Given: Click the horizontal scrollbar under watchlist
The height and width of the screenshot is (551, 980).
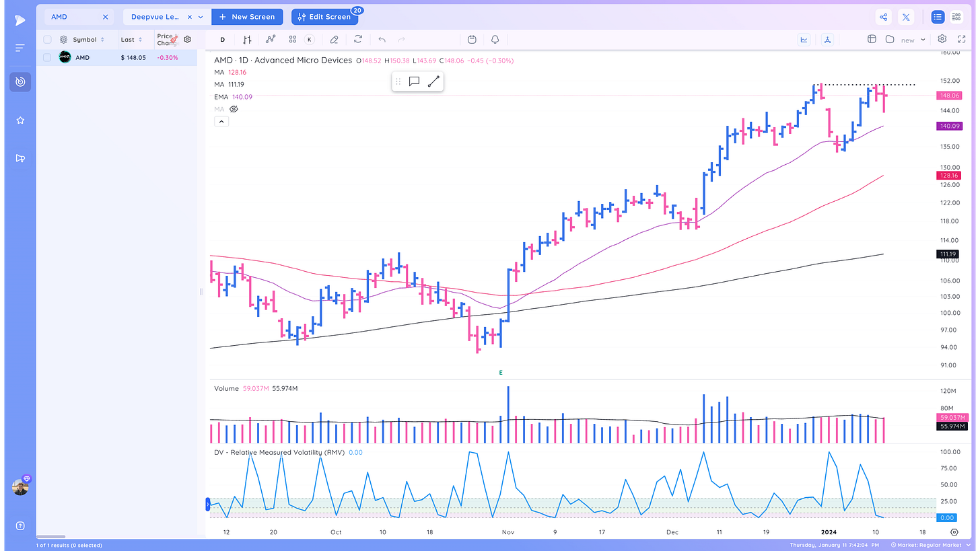Looking at the screenshot, I should pyautogui.click(x=50, y=536).
